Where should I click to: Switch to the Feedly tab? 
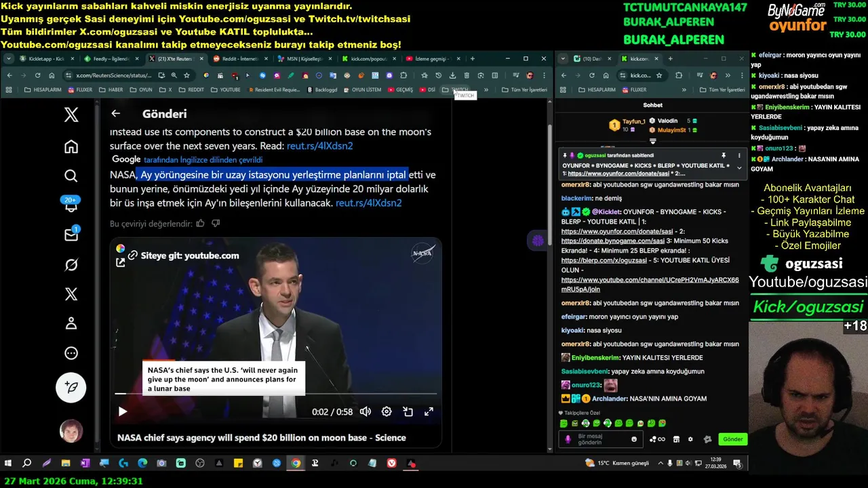tap(111, 59)
